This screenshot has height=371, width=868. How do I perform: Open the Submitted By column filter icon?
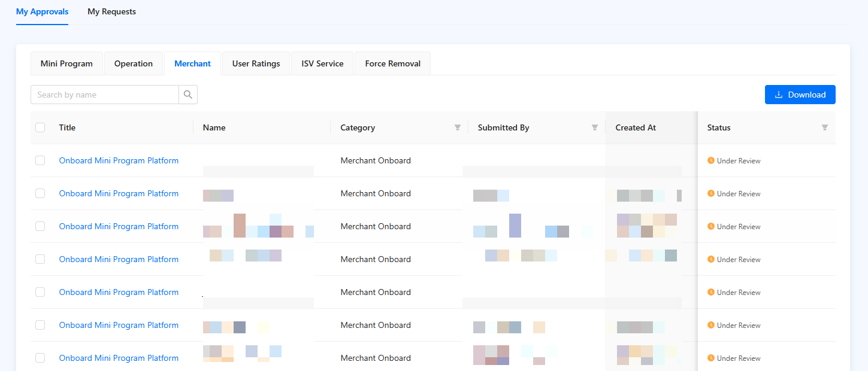(x=595, y=127)
